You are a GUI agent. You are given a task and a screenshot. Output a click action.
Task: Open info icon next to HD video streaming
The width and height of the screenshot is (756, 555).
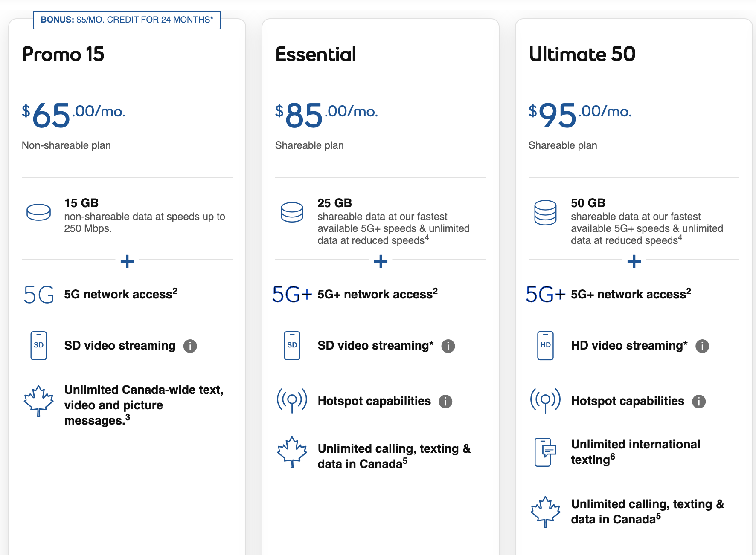click(702, 346)
